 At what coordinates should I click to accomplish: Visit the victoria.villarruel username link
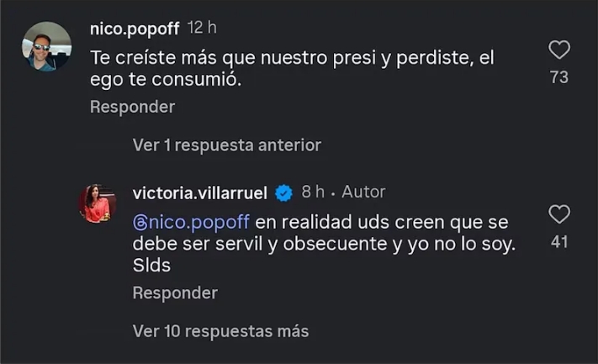(199, 193)
